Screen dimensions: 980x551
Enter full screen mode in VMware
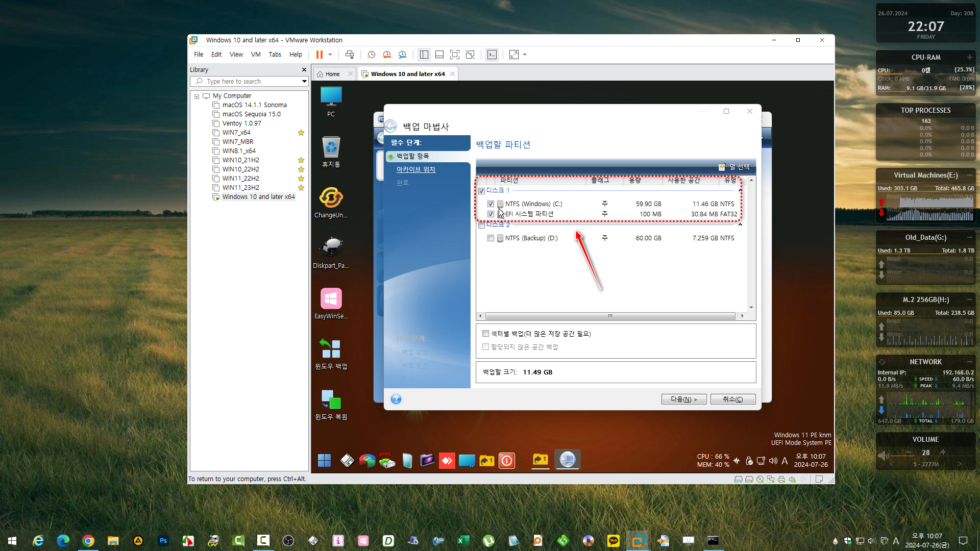pyautogui.click(x=455, y=55)
